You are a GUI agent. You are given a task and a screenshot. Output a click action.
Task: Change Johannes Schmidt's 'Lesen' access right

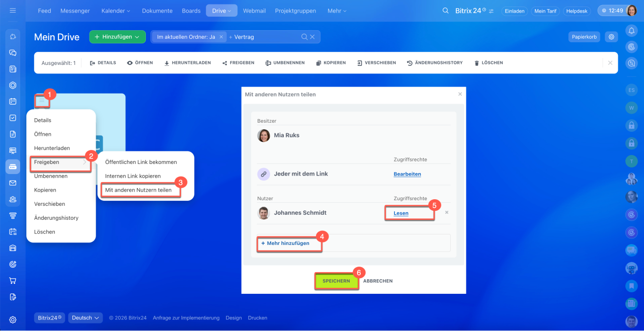[x=401, y=213]
